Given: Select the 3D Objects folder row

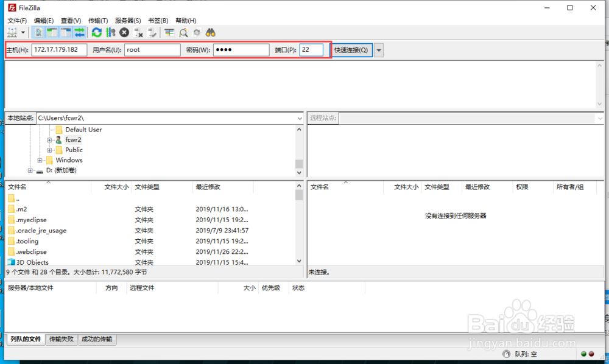Looking at the screenshot, I should [150, 262].
